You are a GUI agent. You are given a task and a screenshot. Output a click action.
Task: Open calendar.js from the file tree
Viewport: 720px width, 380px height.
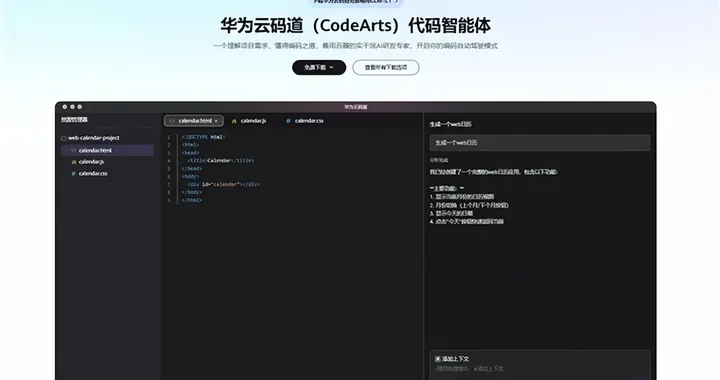click(91, 162)
